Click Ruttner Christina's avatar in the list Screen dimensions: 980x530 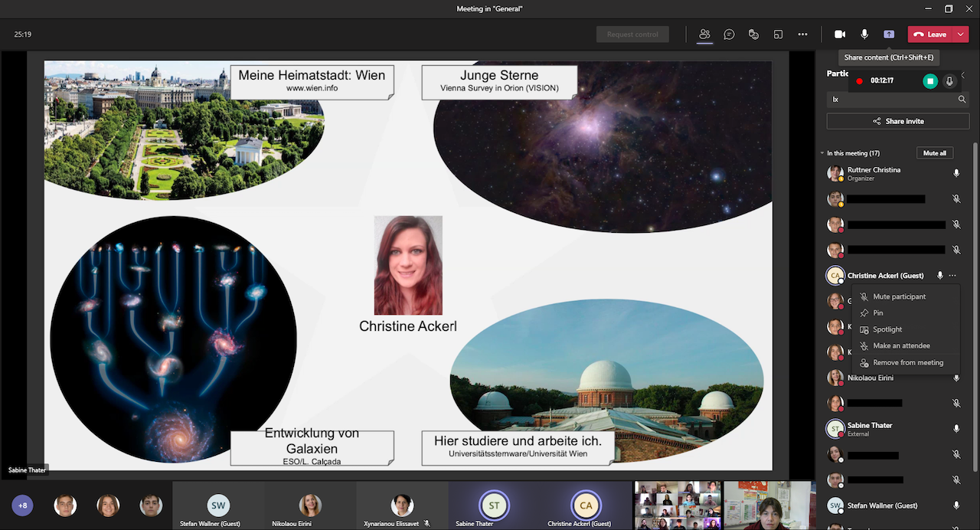click(x=835, y=173)
